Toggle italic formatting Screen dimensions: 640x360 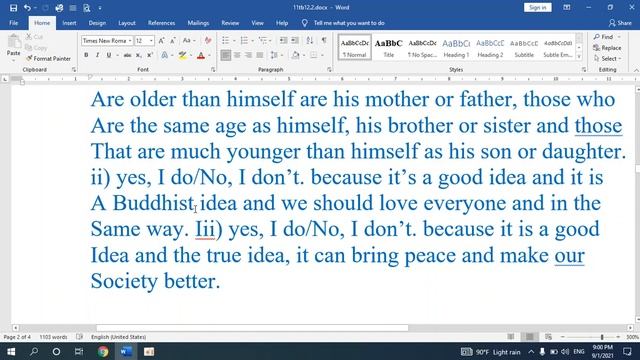click(x=97, y=55)
